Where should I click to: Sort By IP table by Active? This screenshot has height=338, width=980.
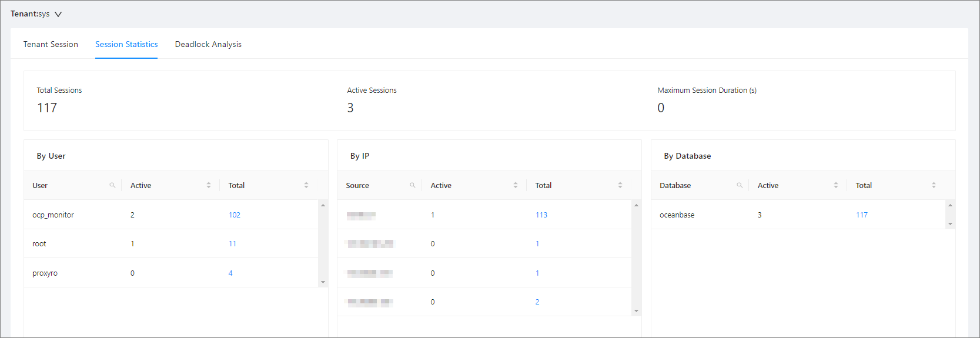coord(516,185)
